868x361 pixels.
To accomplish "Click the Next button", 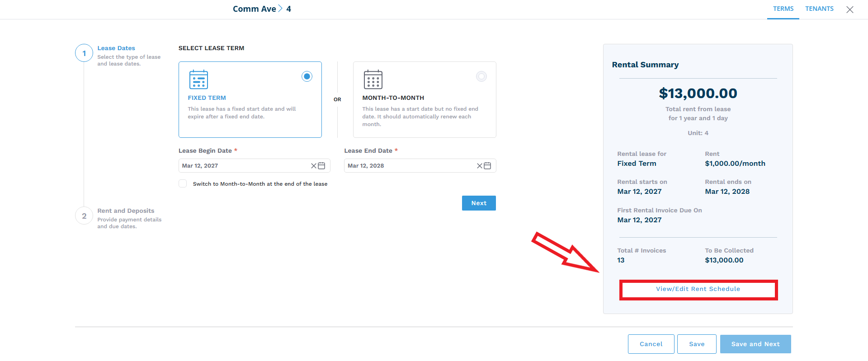I will point(479,203).
